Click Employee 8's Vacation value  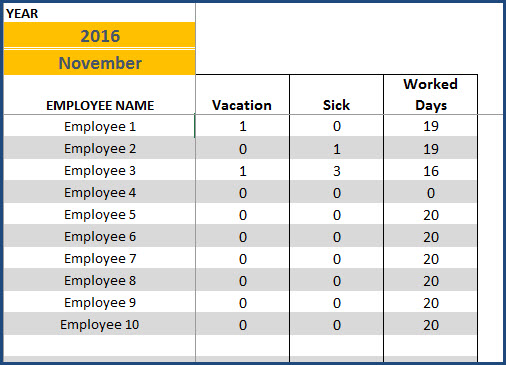[242, 280]
